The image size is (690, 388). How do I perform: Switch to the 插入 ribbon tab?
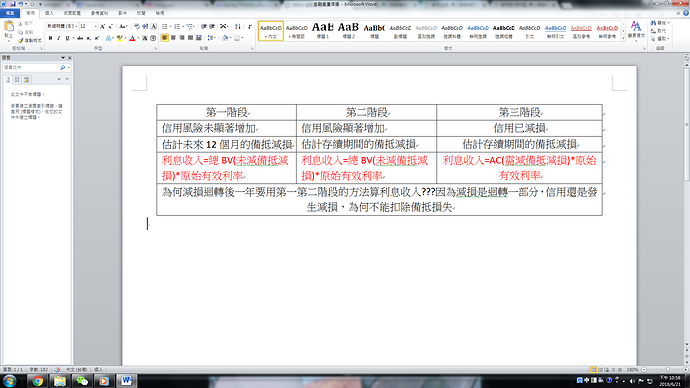49,13
